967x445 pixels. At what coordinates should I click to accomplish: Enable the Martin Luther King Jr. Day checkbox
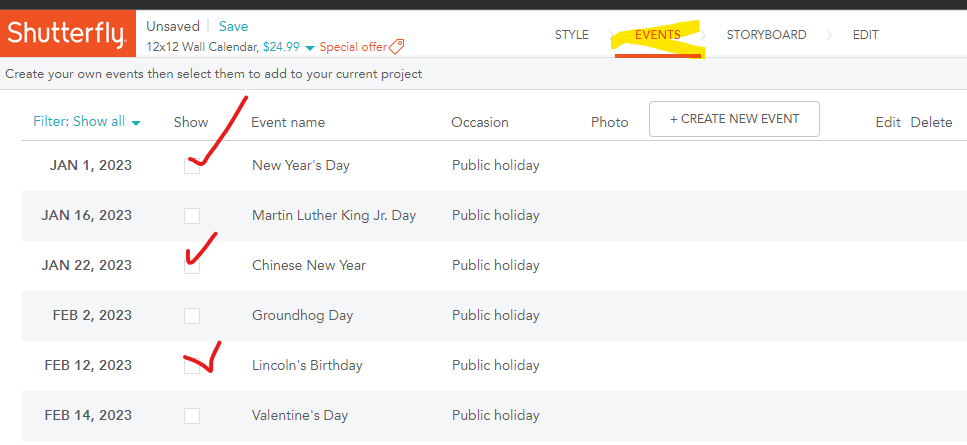[x=192, y=216]
